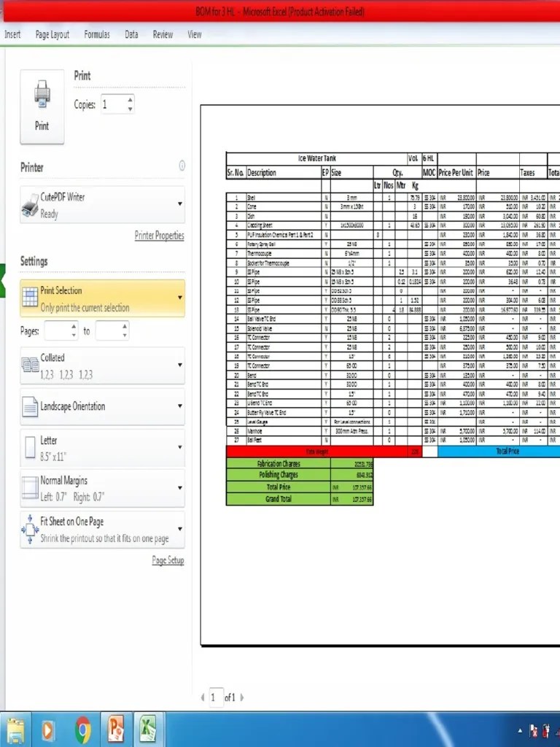Switch to the Data tab

click(x=131, y=34)
